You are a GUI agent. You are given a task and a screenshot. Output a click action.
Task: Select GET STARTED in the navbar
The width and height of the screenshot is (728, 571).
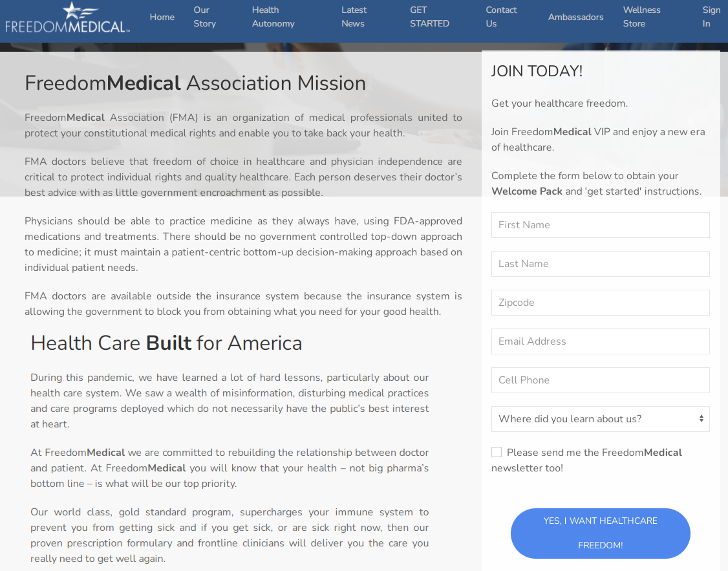tap(429, 17)
